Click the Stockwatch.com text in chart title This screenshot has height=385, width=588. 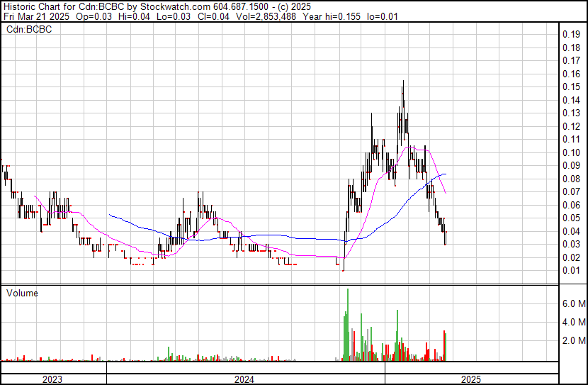[x=167, y=6]
